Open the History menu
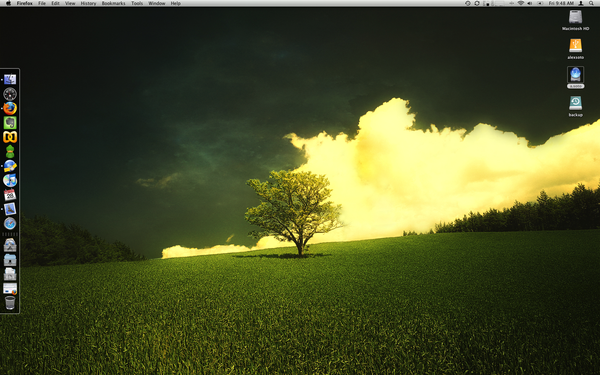 88,3
